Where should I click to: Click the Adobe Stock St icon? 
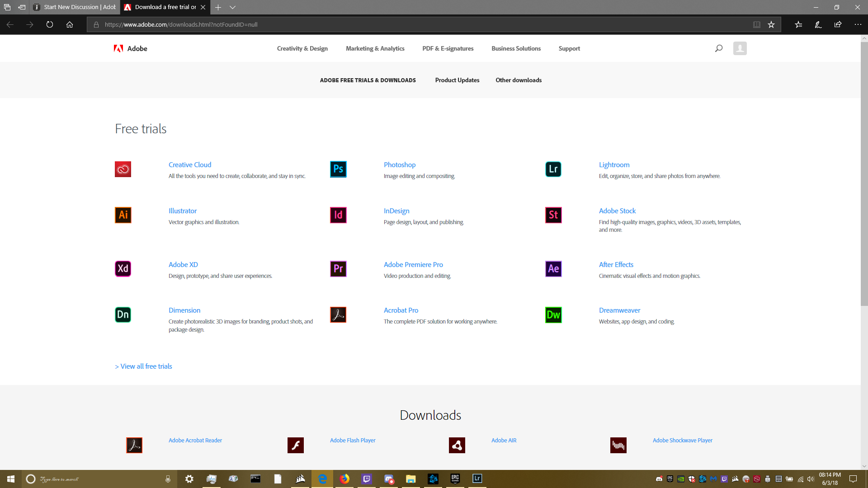[553, 215]
